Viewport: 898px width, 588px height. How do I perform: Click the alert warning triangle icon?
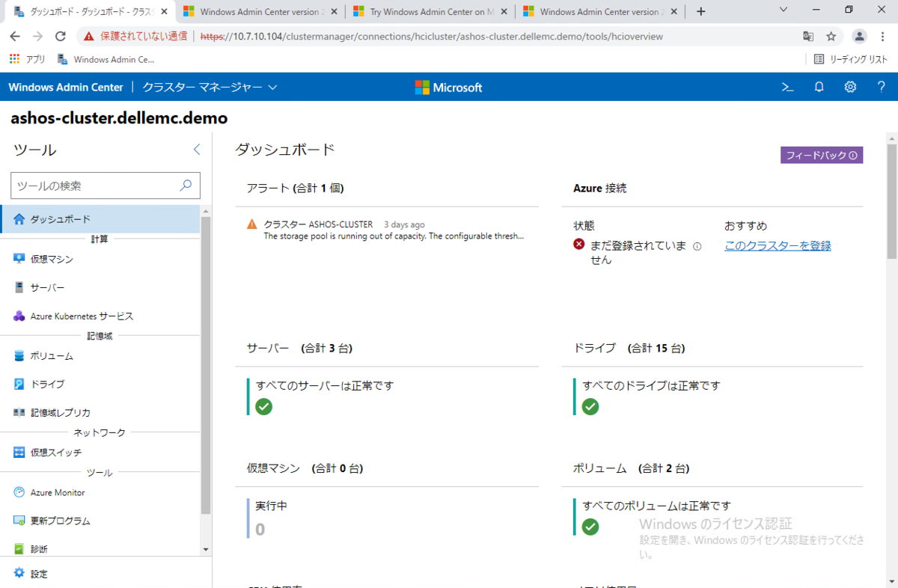pyautogui.click(x=252, y=224)
